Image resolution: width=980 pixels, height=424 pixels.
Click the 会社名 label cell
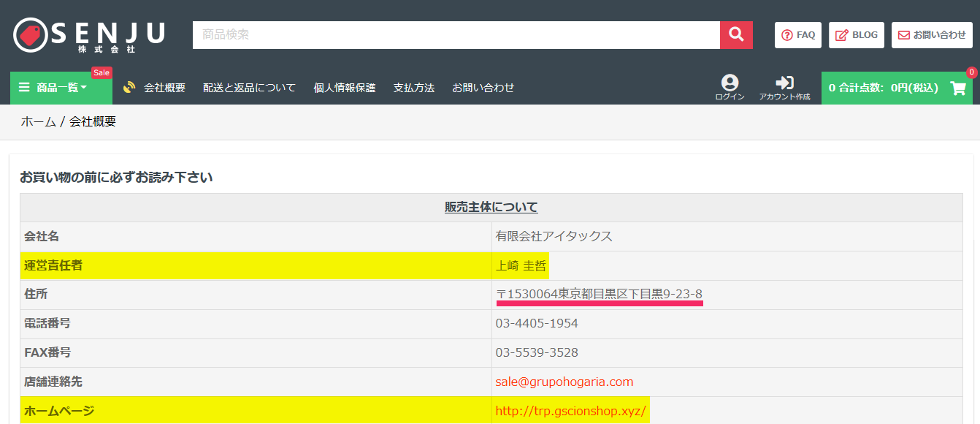(x=256, y=236)
